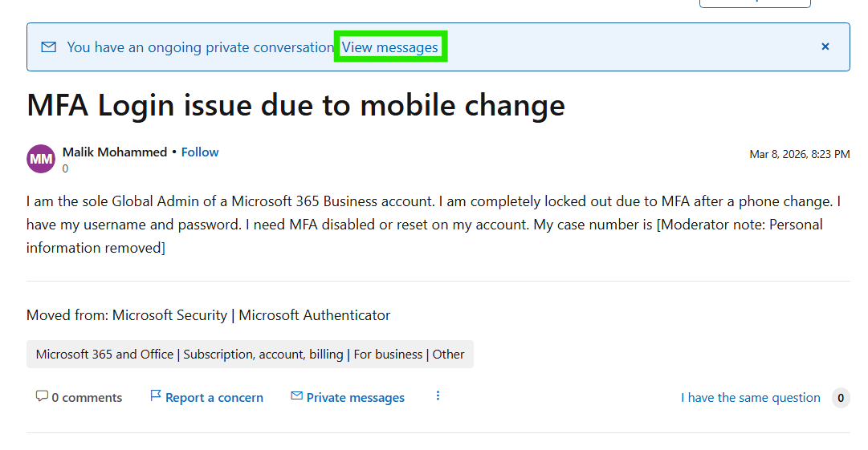The image size is (868, 450).
Task: Follow the author Malik Mohammed
Action: [200, 152]
